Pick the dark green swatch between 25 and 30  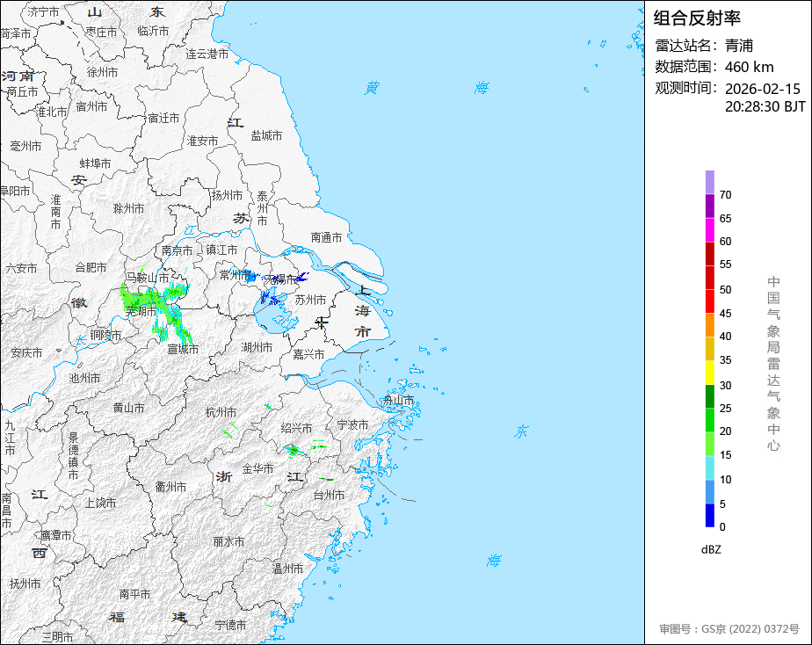709,396
